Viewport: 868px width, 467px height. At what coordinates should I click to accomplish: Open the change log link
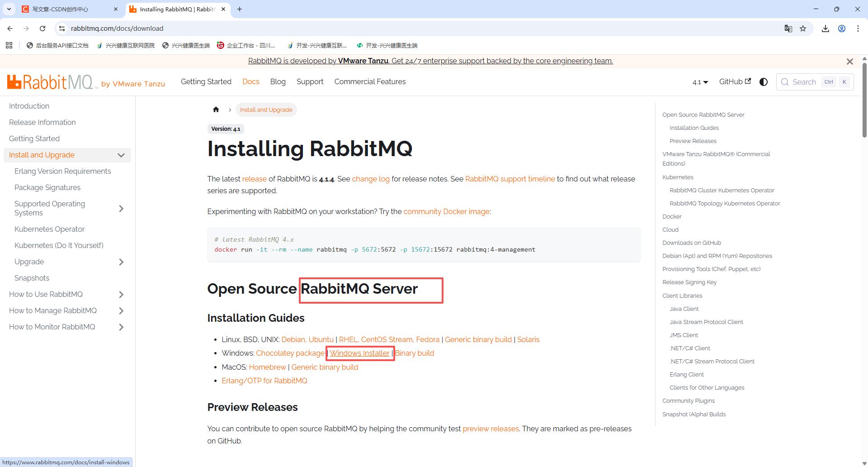pos(371,179)
